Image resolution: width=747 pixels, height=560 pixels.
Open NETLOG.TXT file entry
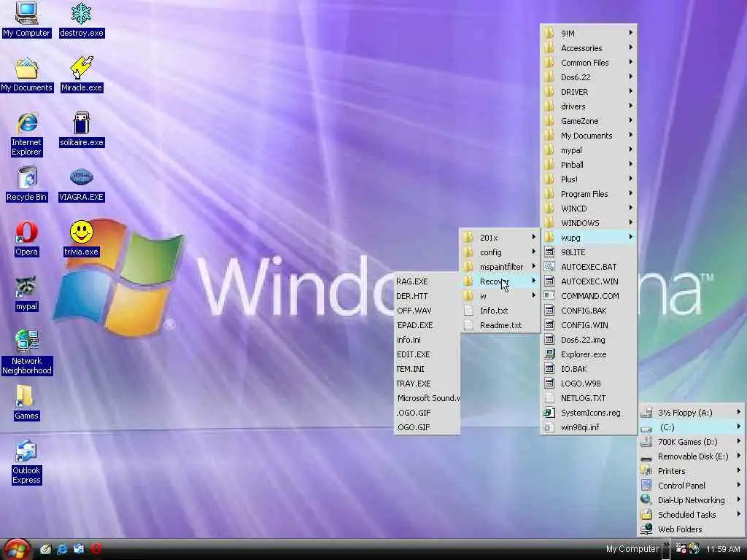(589, 398)
